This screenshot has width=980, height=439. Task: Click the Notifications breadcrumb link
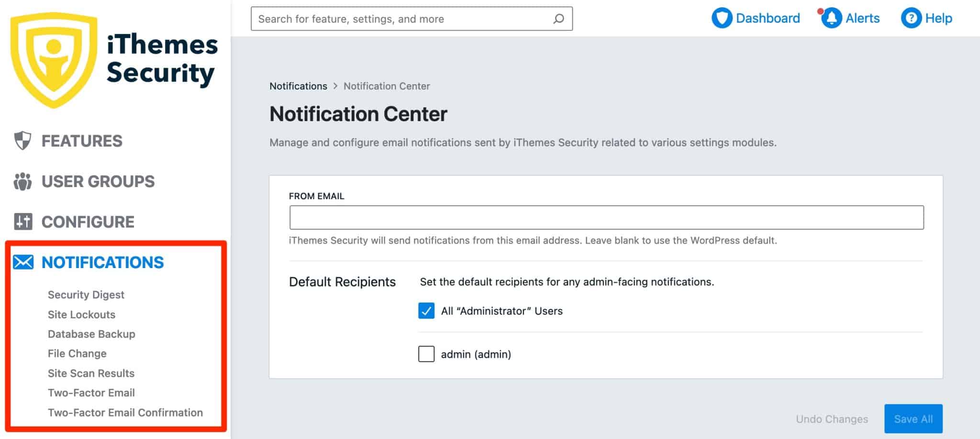298,86
